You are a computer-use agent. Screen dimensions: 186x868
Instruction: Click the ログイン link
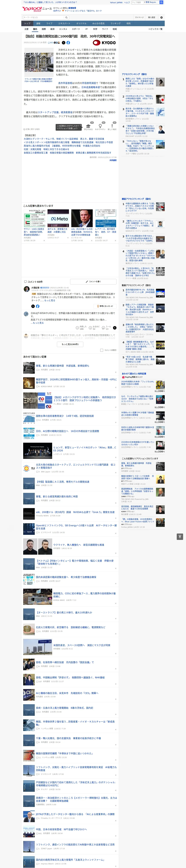57,11
